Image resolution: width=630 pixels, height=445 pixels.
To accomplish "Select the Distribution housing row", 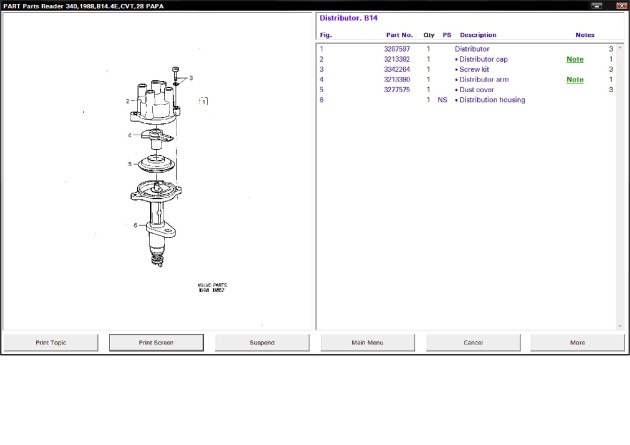I will pyautogui.click(x=491, y=100).
